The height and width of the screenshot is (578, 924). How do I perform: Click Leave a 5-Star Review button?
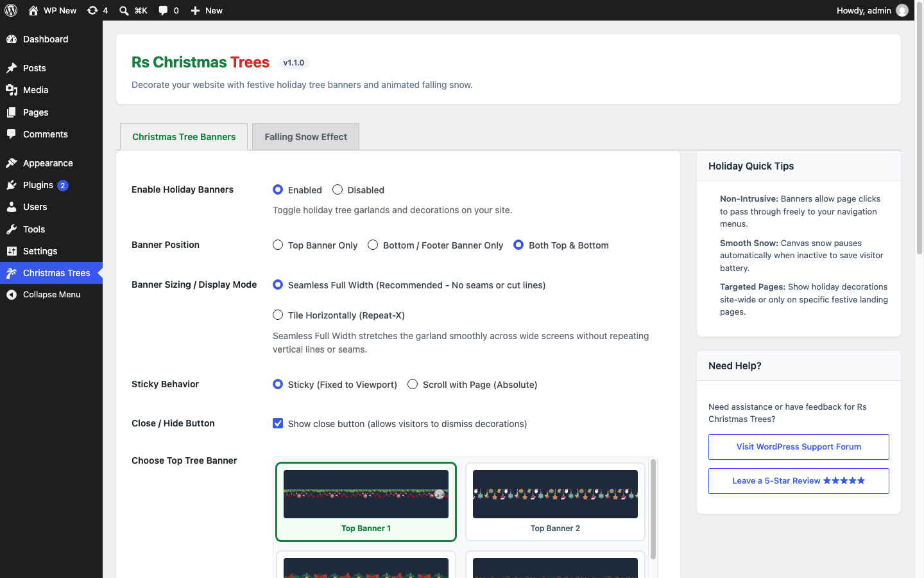pyautogui.click(x=799, y=481)
